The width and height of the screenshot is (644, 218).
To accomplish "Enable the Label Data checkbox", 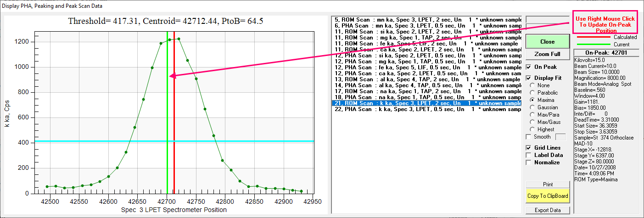I will click(529, 155).
